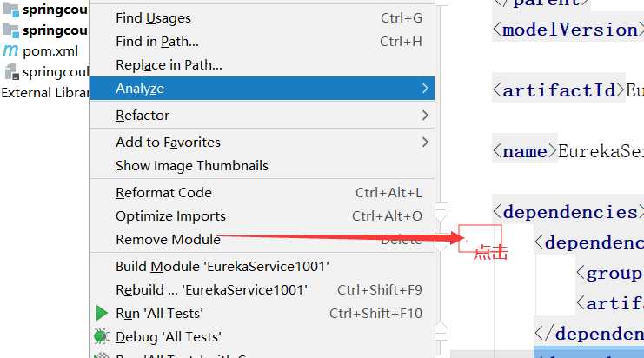644x358 pixels.
Task: Open Replace in Path... from the menu
Action: coord(169,64)
